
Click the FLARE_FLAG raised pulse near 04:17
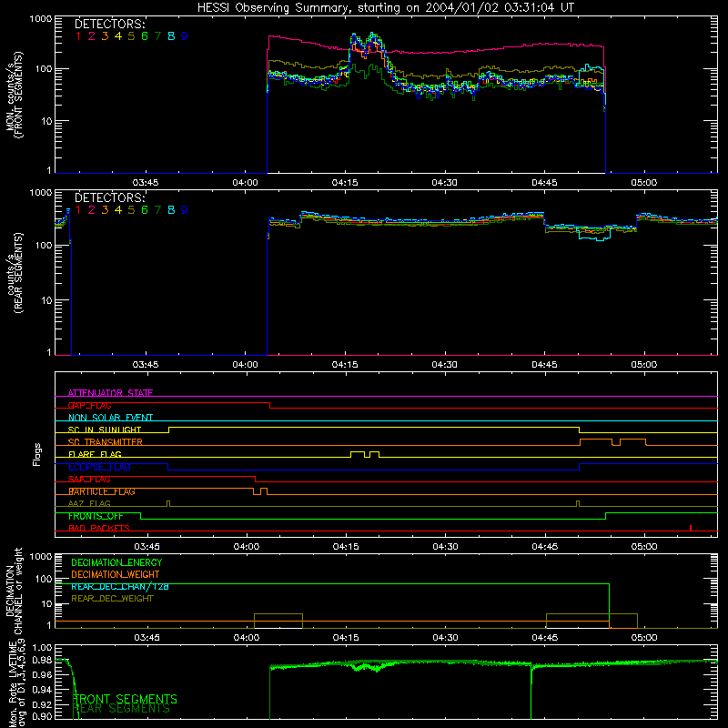[x=358, y=454]
